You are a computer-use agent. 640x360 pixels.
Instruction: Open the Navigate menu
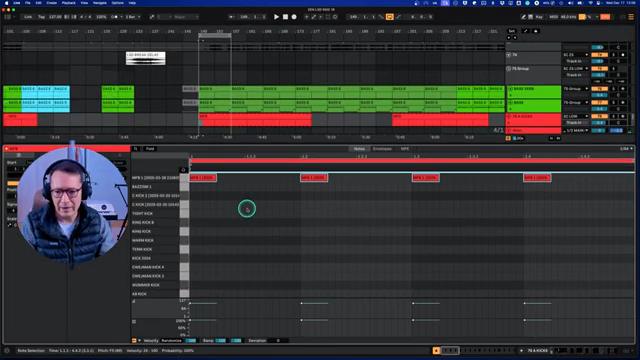100,3
